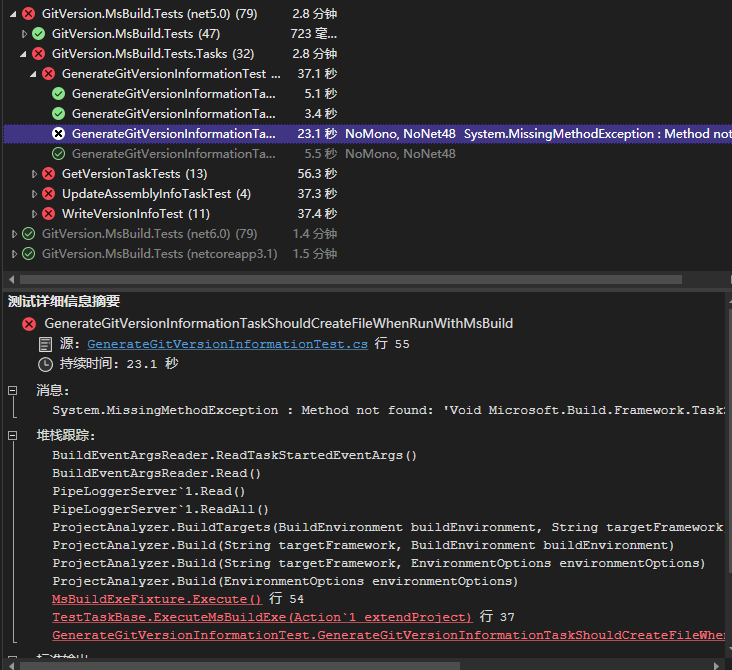
Task: Expand GitVersion.MsBuild.Tests (47) node
Action: 24,34
